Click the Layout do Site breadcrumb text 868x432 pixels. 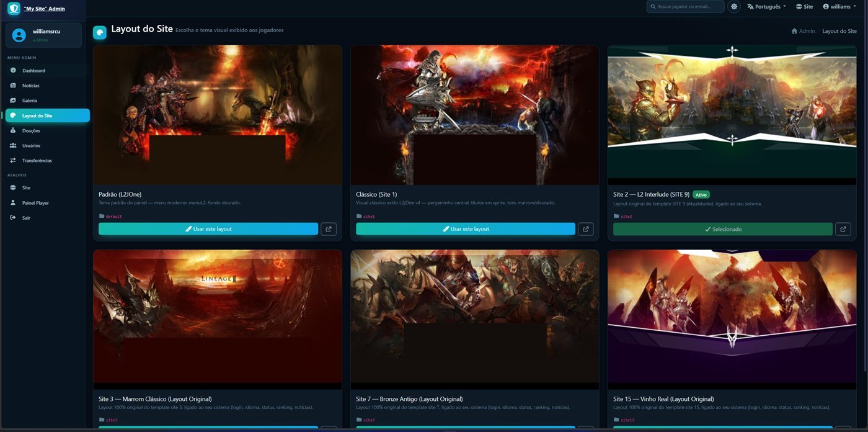click(839, 31)
